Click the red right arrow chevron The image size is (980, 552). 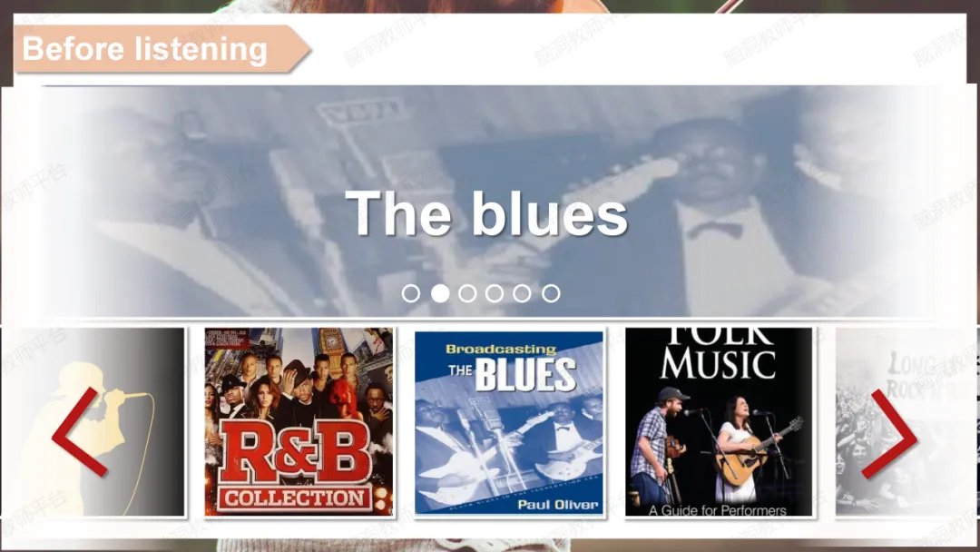point(889,433)
